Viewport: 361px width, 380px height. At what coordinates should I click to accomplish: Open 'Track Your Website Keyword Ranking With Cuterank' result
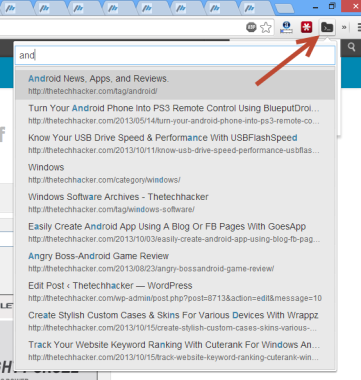tap(175, 351)
